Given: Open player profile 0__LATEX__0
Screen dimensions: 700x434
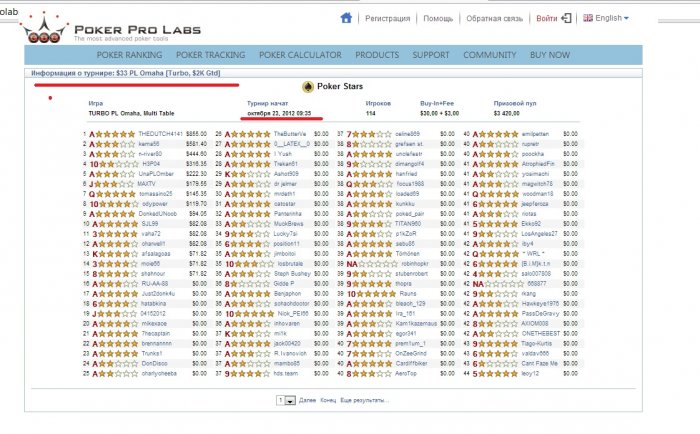Looking at the screenshot, I should (x=292, y=144).
